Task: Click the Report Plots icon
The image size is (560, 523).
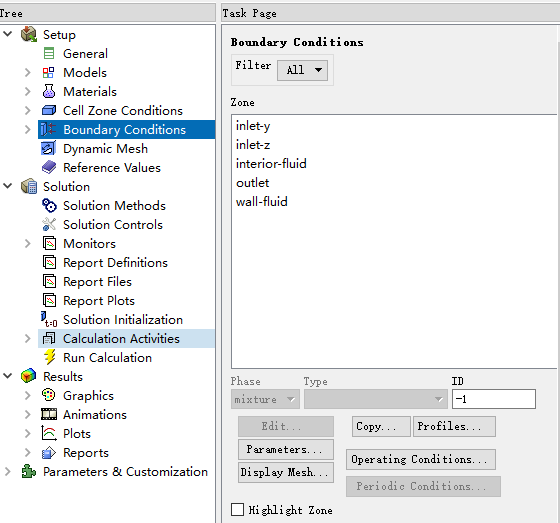Action: (x=49, y=300)
